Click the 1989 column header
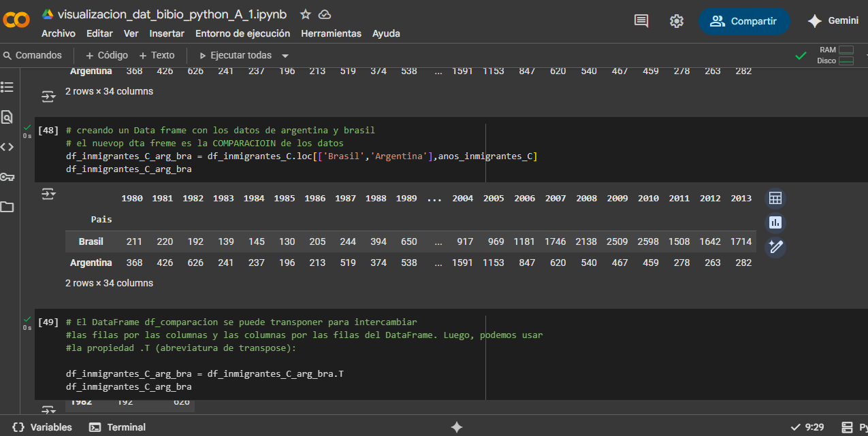Image resolution: width=868 pixels, height=436 pixels. [x=406, y=199]
